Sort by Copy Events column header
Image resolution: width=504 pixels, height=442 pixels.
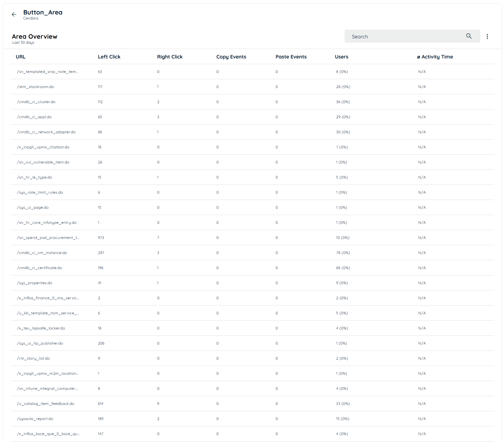231,57
